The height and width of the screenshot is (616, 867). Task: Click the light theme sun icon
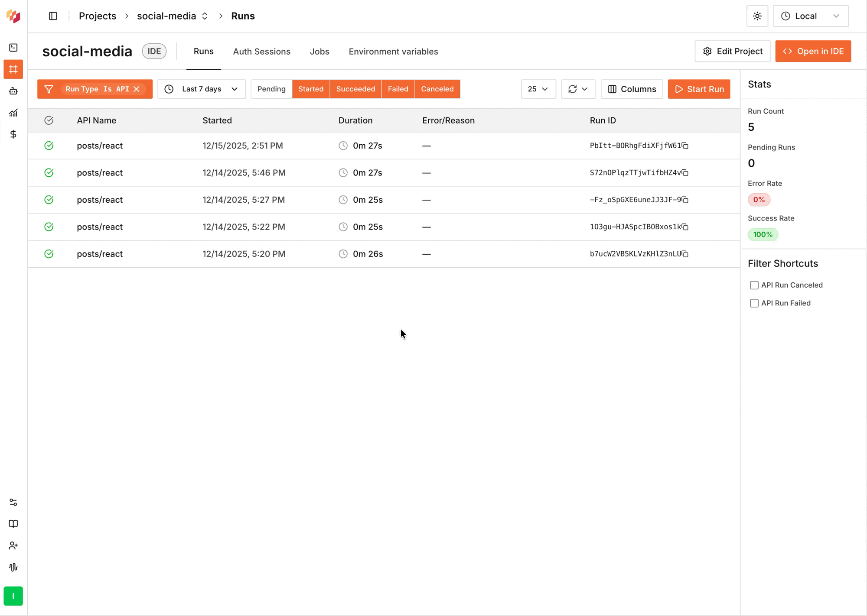pos(757,16)
